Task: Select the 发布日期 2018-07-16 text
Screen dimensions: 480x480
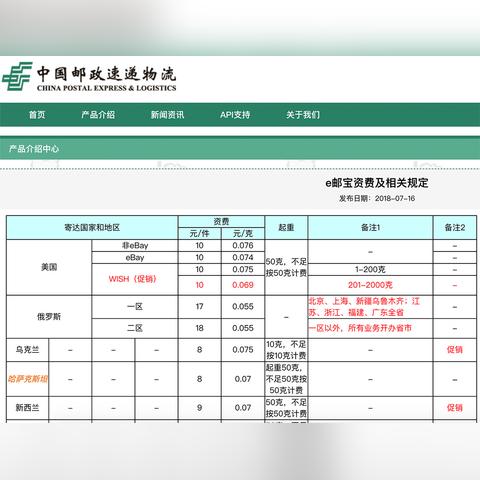Action: pyautogui.click(x=377, y=198)
